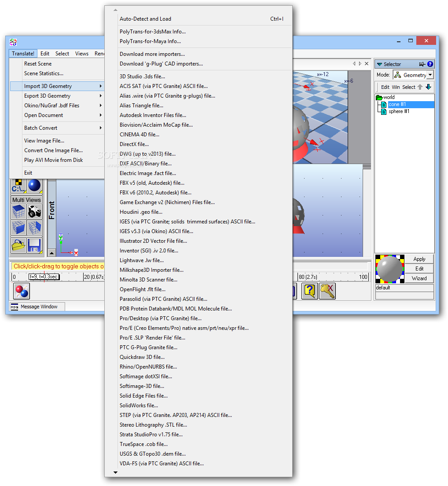The image size is (448, 486).
Task: Click the red and blue spheres animation icon
Action: click(22, 291)
